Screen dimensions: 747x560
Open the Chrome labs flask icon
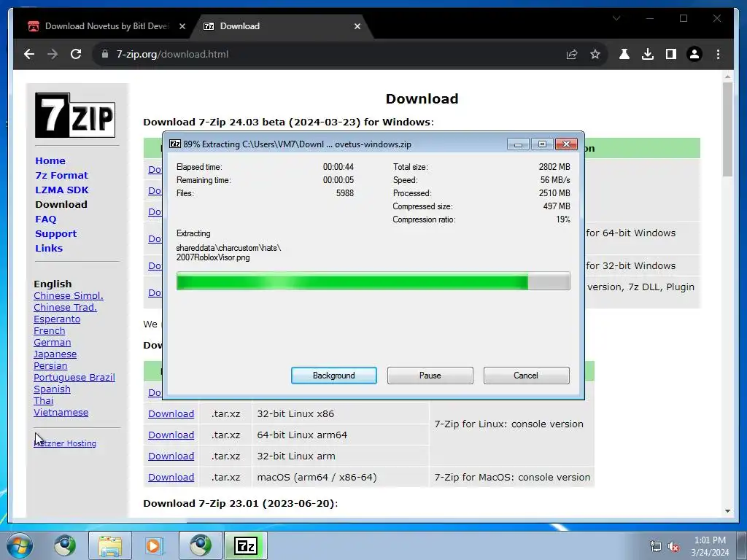pyautogui.click(x=624, y=54)
